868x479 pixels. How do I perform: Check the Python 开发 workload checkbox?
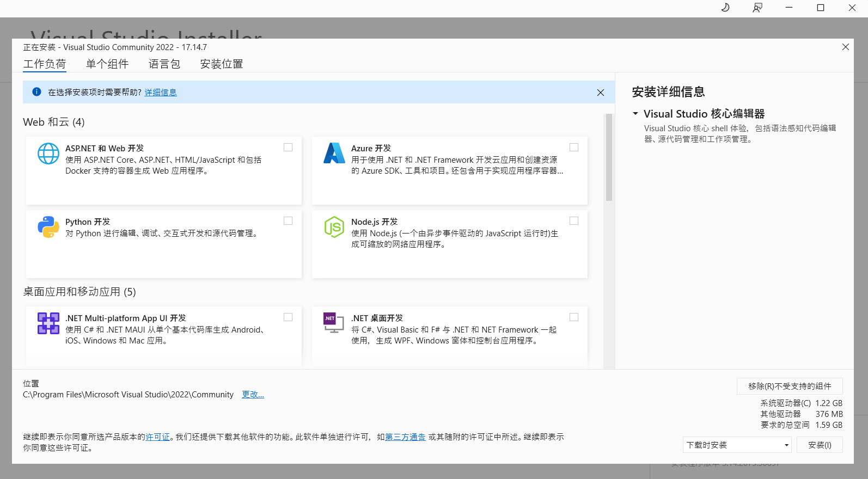[288, 221]
